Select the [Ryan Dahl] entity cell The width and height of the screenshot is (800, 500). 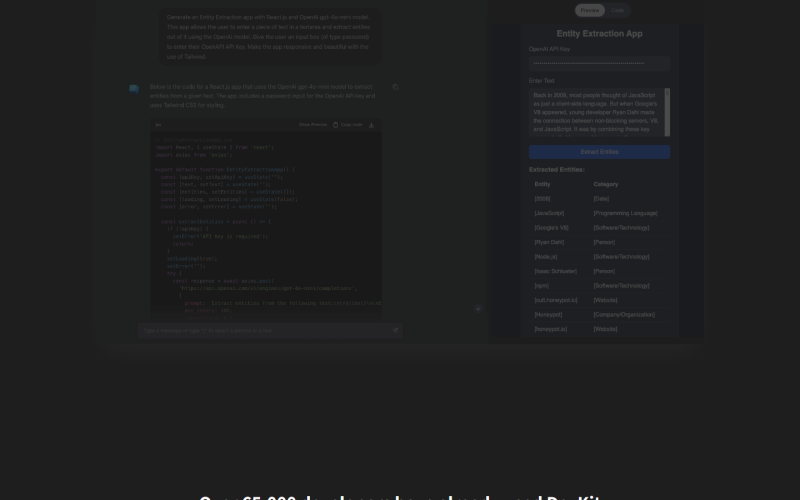point(549,242)
